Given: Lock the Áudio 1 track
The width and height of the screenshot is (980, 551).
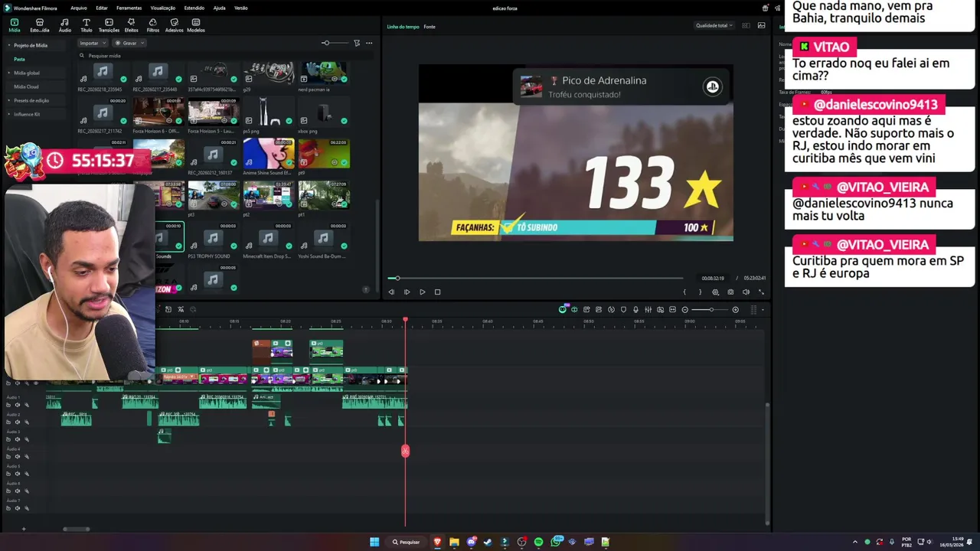Looking at the screenshot, I should coord(9,405).
